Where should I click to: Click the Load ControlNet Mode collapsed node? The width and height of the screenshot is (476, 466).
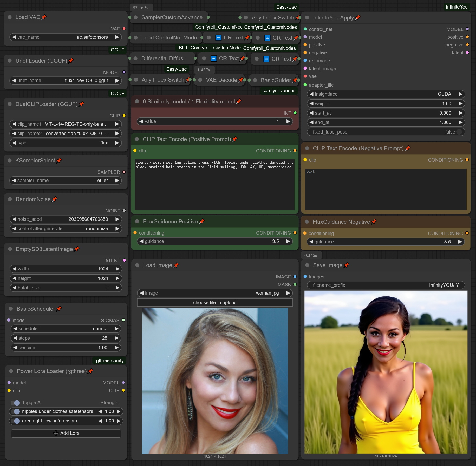pyautogui.click(x=169, y=38)
